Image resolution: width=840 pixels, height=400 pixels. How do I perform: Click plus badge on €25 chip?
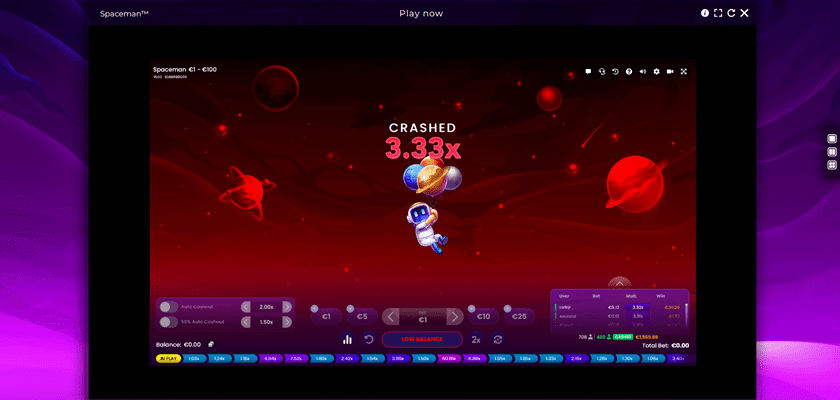click(507, 308)
